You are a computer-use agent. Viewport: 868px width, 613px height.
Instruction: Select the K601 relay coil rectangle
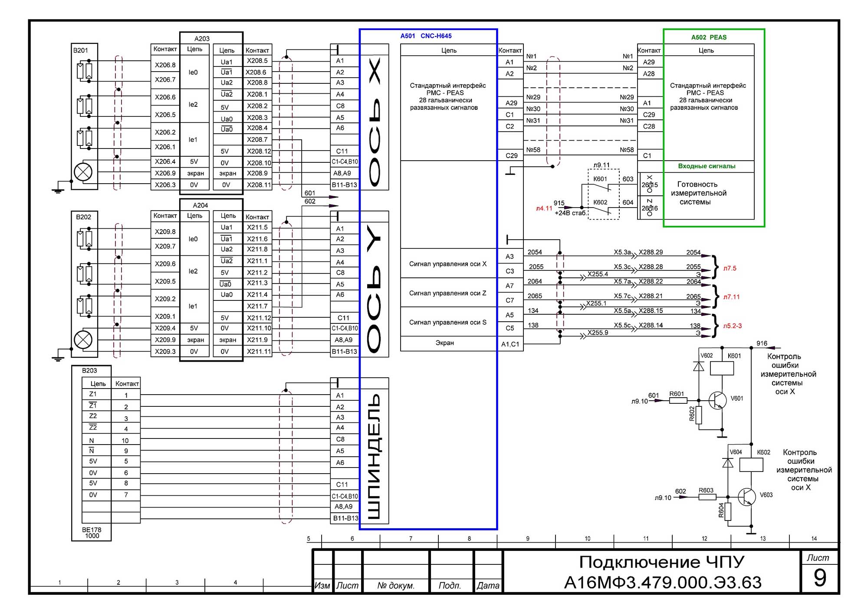click(x=722, y=368)
